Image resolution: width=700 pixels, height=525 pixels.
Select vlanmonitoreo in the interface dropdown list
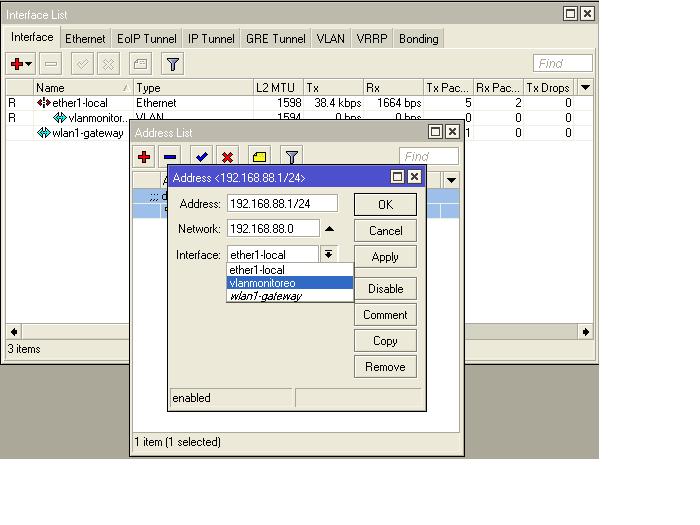290,283
